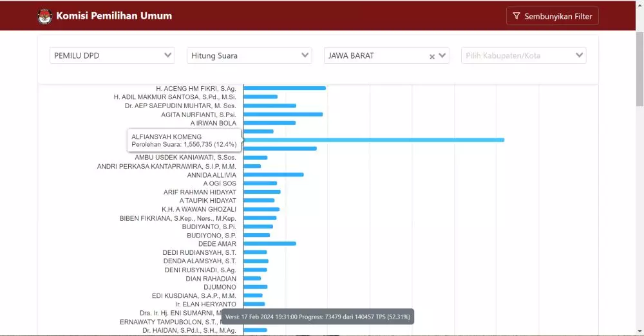
Task: Clear the JAWA BARAT province selection
Action: (432, 57)
